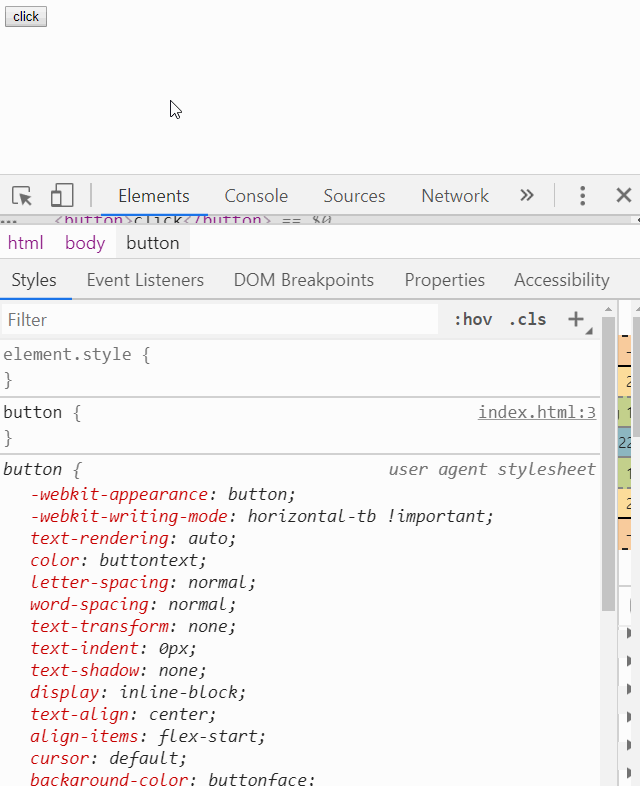Click the element.style rule block

300,367
